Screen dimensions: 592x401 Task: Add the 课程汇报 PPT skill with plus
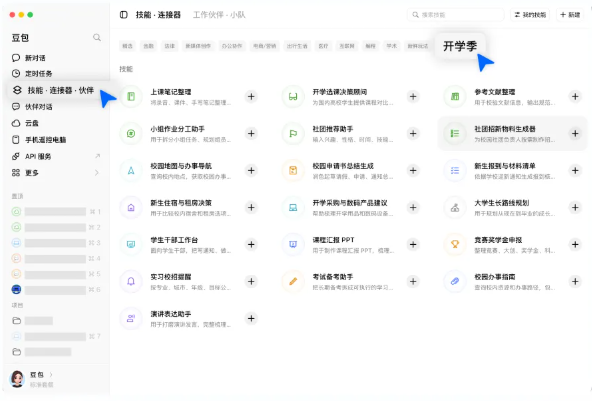413,245
